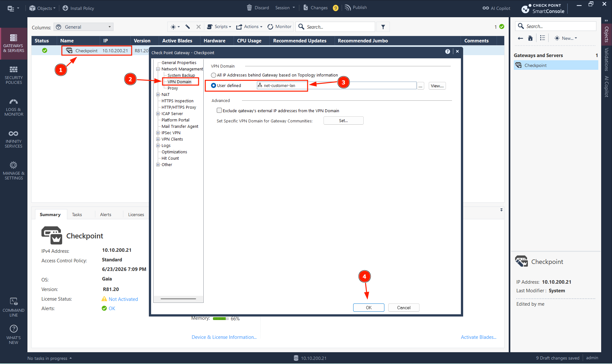
Task: Open the Logs & Monitor view
Action: click(x=13, y=107)
